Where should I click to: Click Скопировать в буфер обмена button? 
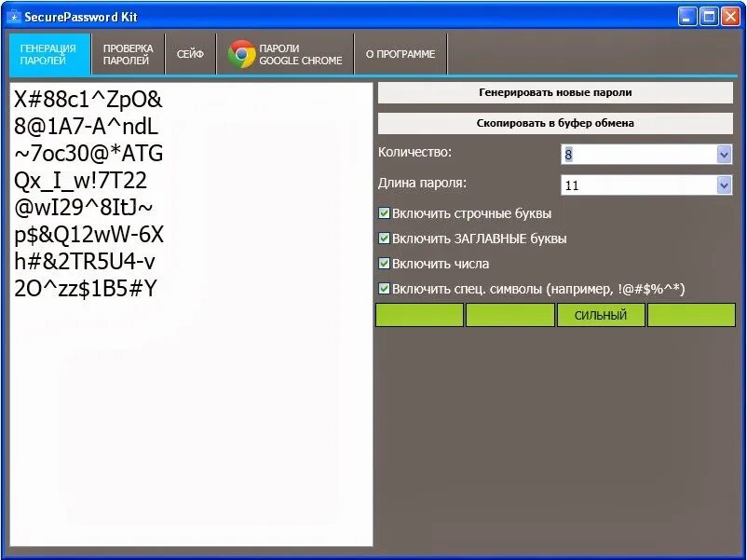pos(555,123)
